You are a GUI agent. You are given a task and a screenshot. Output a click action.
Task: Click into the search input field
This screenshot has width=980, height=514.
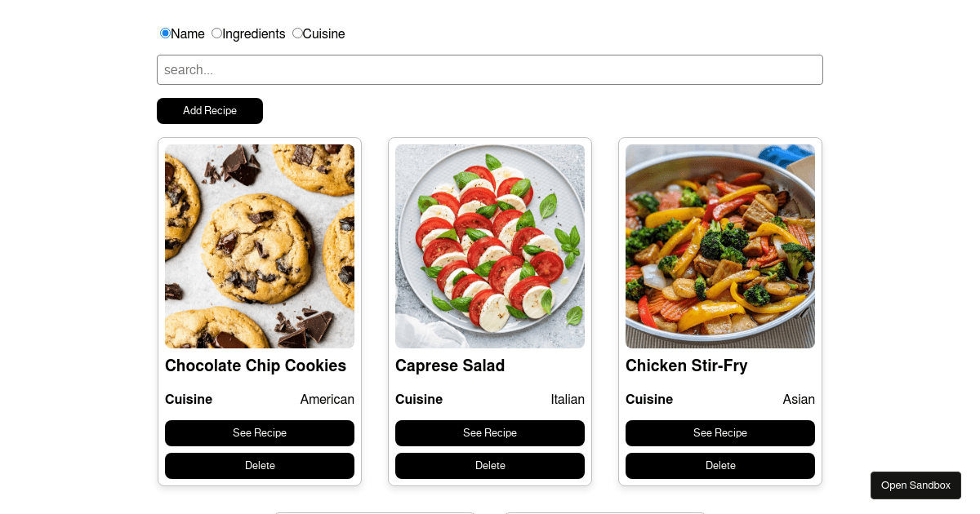tap(490, 70)
